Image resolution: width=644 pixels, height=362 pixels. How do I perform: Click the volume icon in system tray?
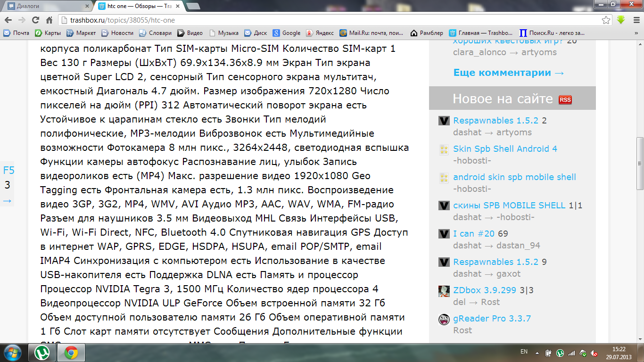594,353
